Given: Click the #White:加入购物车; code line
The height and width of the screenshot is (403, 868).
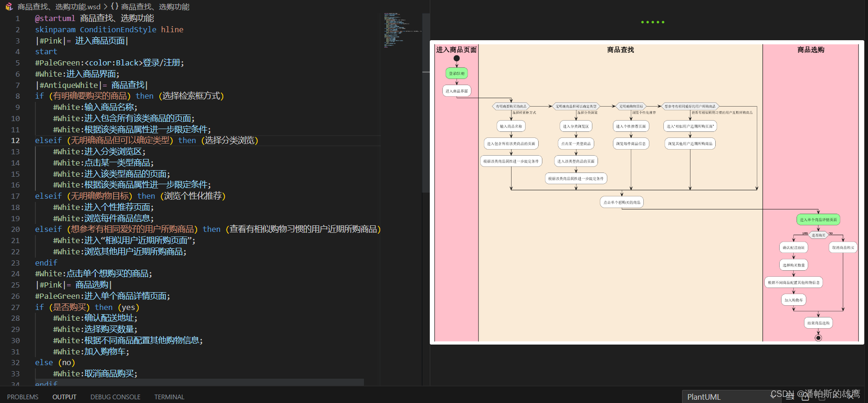Looking at the screenshot, I should (x=91, y=352).
